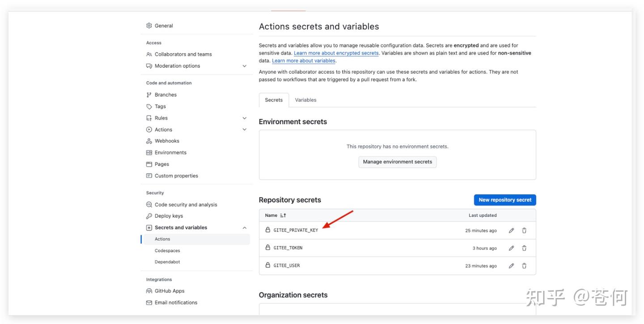Click the New repository secret button
This screenshot has width=644, height=324.
tap(504, 200)
